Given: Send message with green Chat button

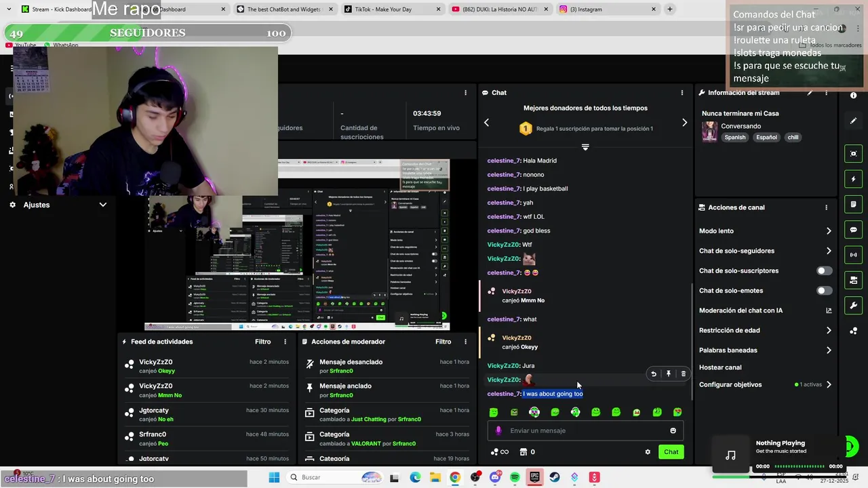Looking at the screenshot, I should point(671,452).
